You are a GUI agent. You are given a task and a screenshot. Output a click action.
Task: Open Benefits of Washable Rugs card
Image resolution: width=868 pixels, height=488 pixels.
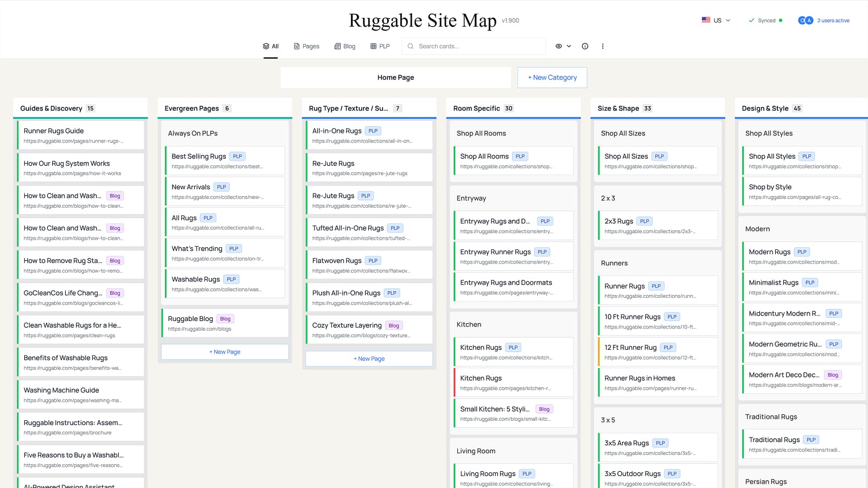pos(81,362)
